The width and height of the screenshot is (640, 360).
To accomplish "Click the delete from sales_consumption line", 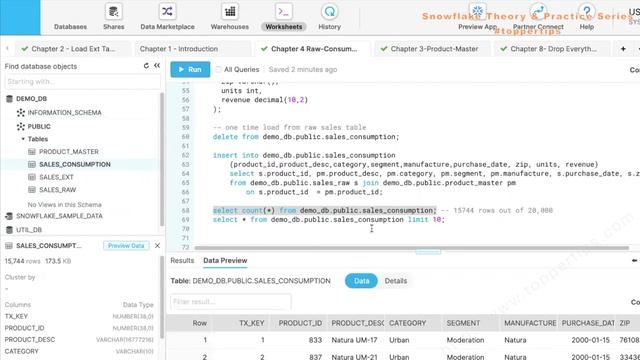I will pyautogui.click(x=306, y=137).
